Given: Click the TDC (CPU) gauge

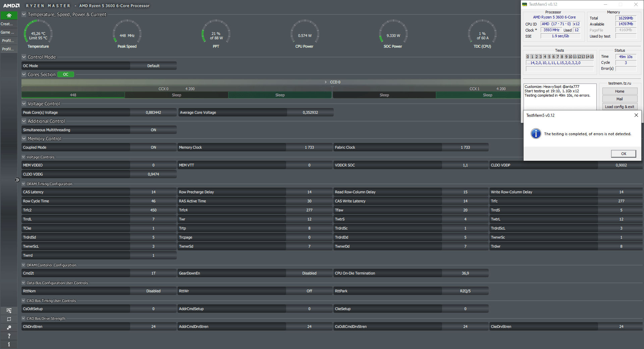Looking at the screenshot, I should pos(482,34).
